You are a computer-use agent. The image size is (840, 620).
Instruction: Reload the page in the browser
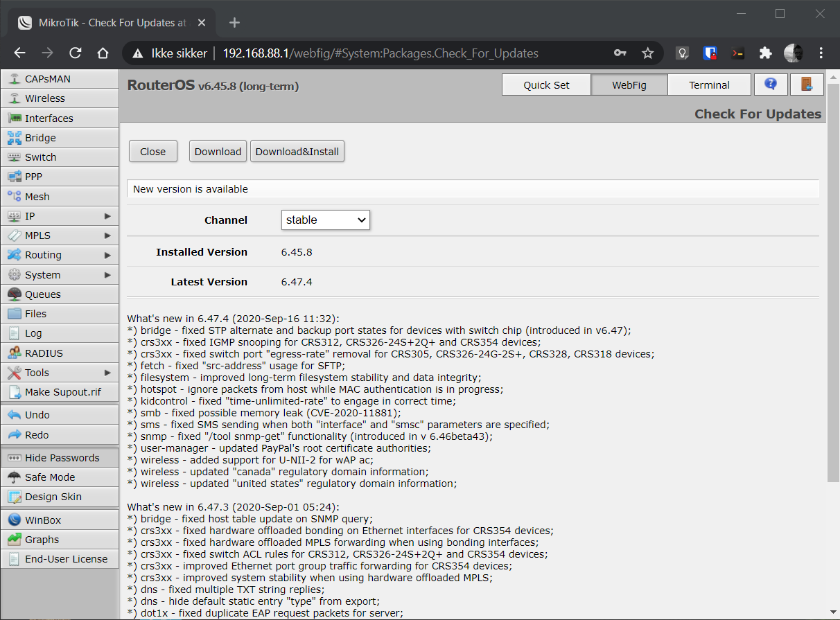click(76, 53)
